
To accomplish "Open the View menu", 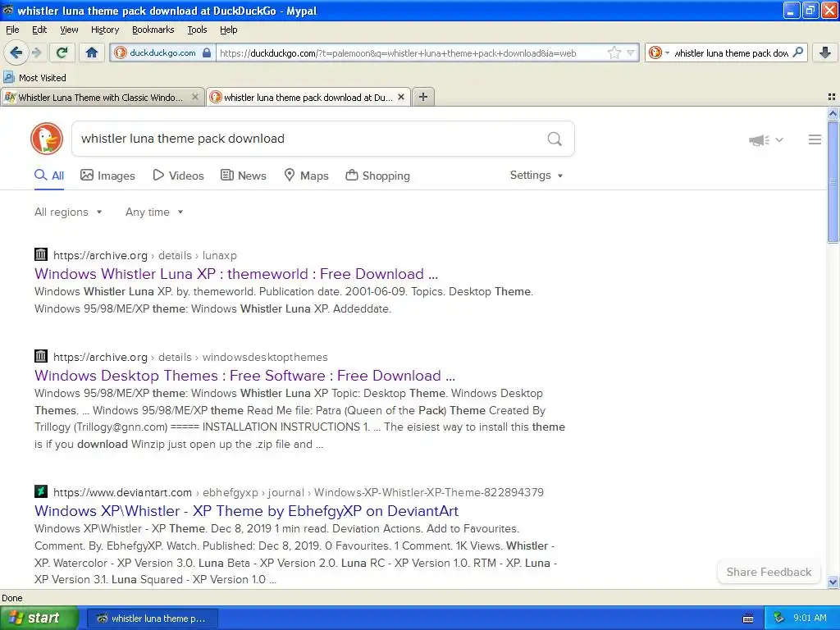I will tap(69, 30).
